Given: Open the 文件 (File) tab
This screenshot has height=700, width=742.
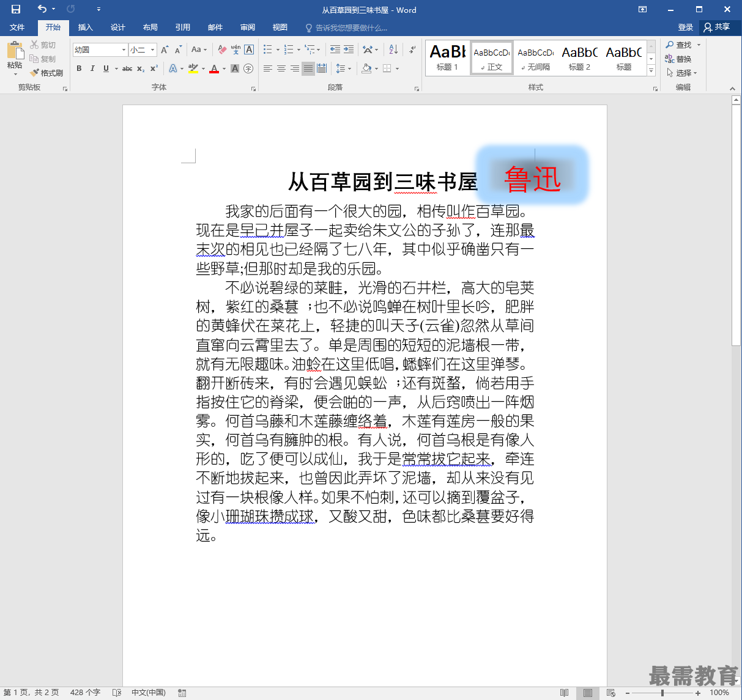Looking at the screenshot, I should [17, 28].
